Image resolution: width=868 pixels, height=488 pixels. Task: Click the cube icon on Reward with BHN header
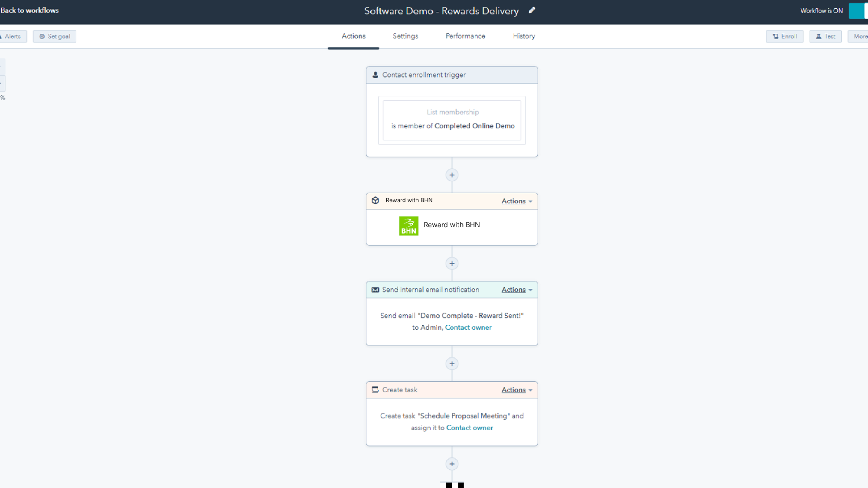coord(375,200)
